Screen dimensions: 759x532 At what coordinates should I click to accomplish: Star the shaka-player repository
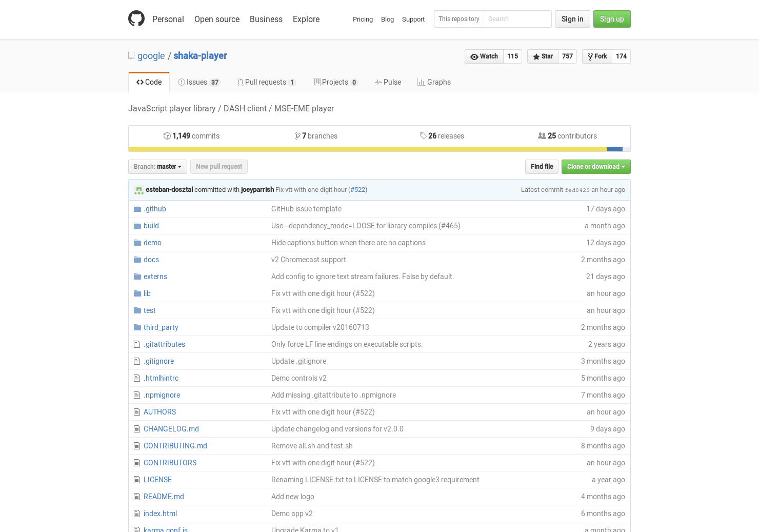[543, 56]
